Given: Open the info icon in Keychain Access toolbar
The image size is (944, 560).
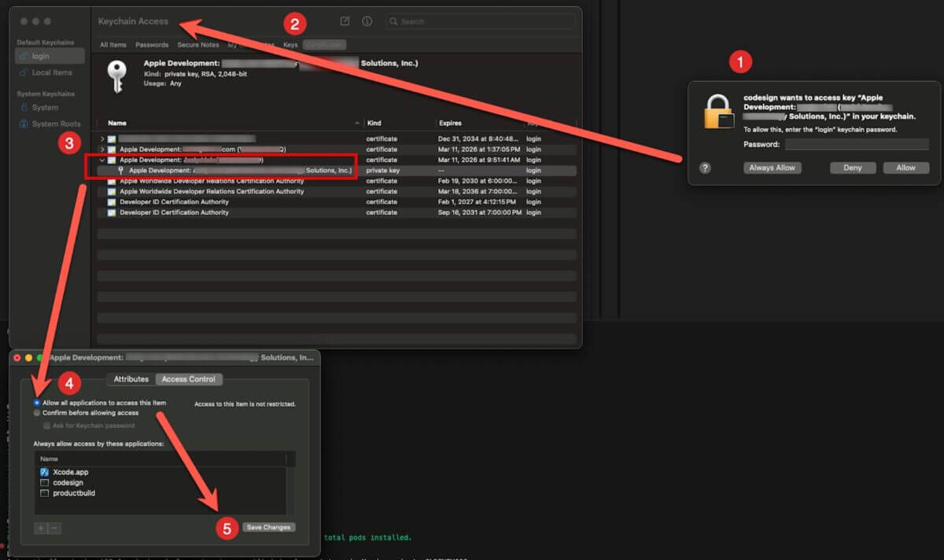Looking at the screenshot, I should coord(367,21).
